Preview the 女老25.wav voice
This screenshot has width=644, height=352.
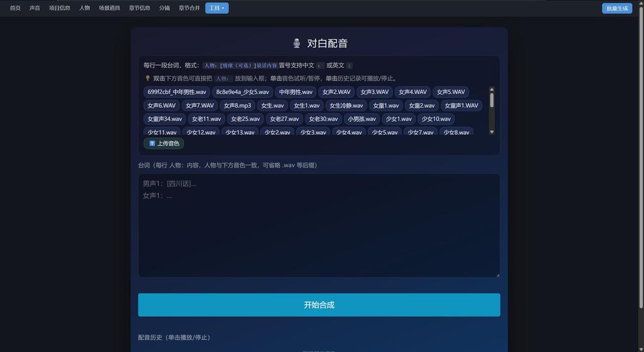coord(246,119)
